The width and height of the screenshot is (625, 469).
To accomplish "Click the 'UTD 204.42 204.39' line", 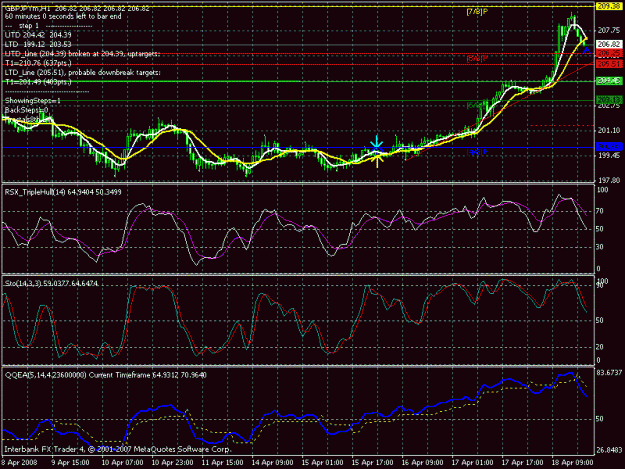I will coord(38,35).
